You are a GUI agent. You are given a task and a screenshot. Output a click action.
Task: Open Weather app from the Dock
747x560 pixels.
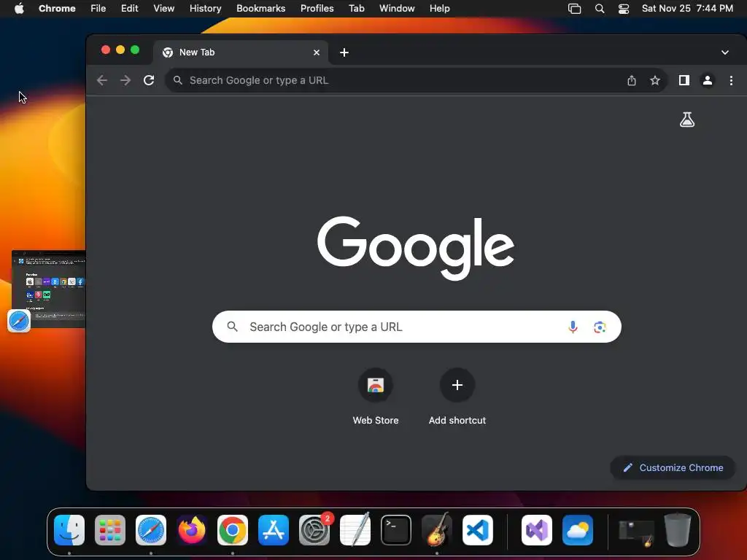click(578, 530)
